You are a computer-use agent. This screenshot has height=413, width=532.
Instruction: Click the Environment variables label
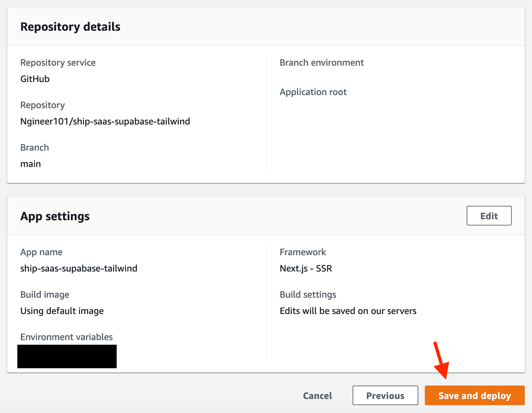pyautogui.click(x=66, y=337)
